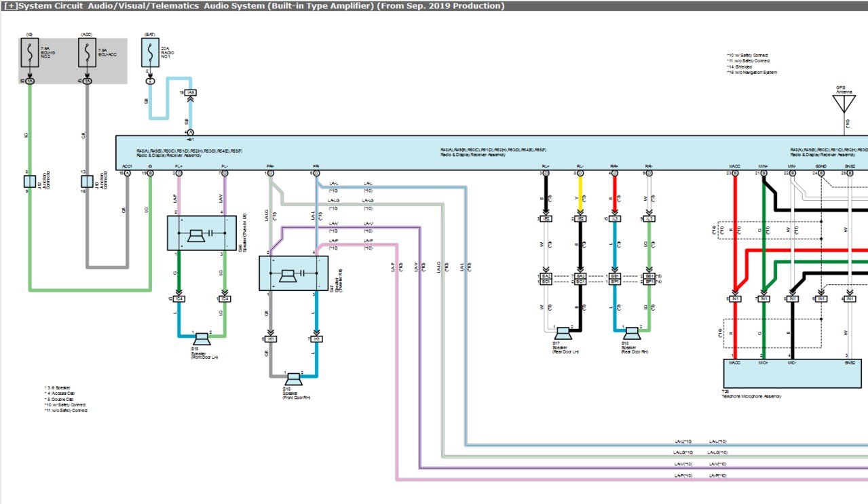
Task: Click the IA5 connector label
Action: [191, 92]
